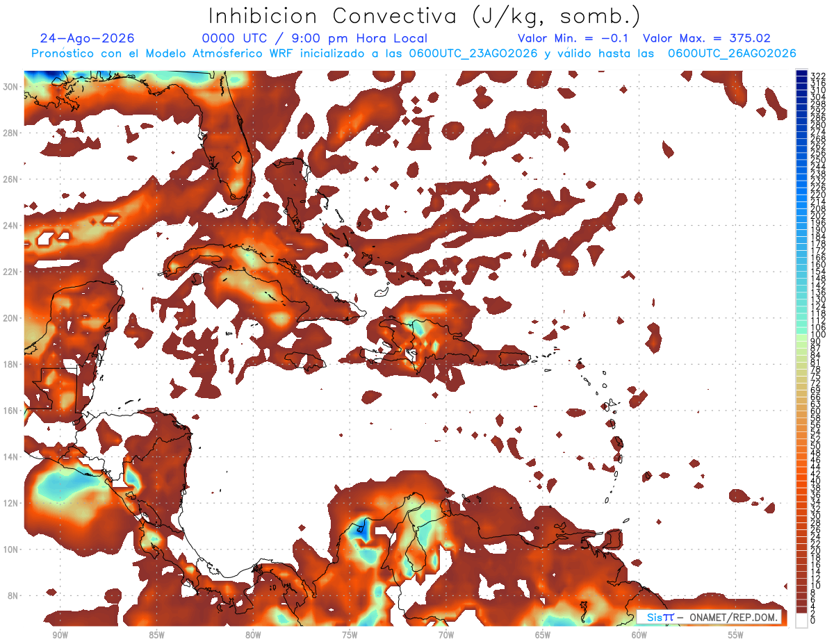Click the colorbar value 298
The height and width of the screenshot is (644, 834).
tap(818, 104)
